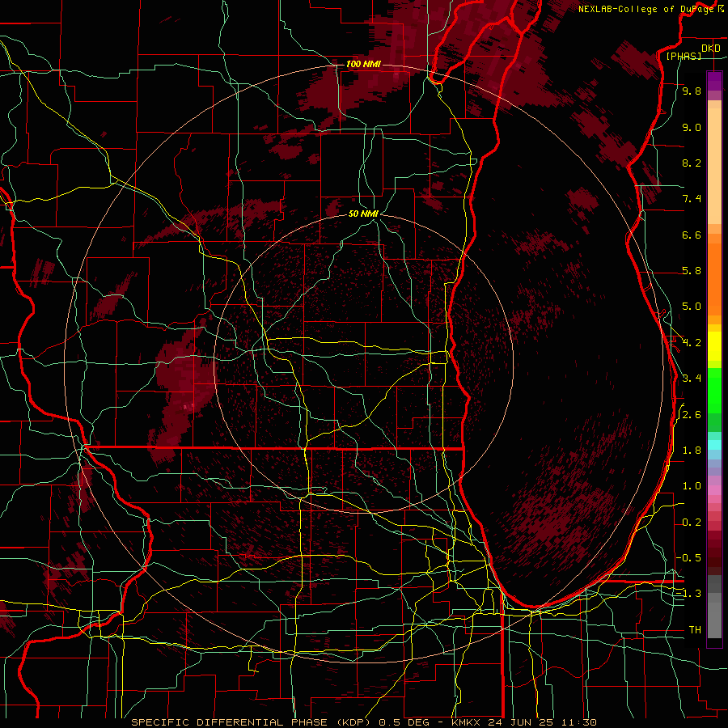728x728 pixels.
Task: Click the 7.4 value on the color scale
Action: 692,199
